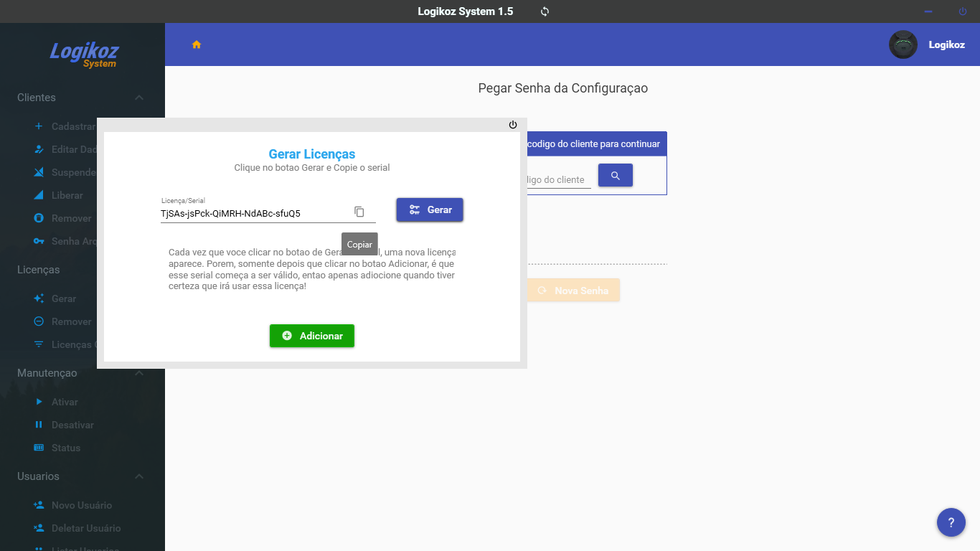Click the Remover minus-circle icon under Licenças
Screen dimensions: 980x551
[39, 321]
